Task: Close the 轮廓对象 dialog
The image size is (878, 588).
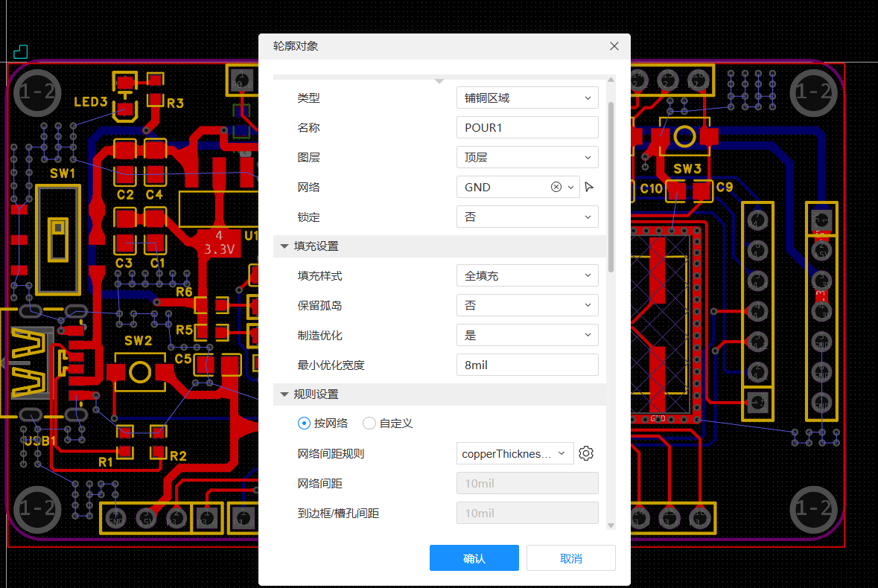Action: pyautogui.click(x=614, y=46)
